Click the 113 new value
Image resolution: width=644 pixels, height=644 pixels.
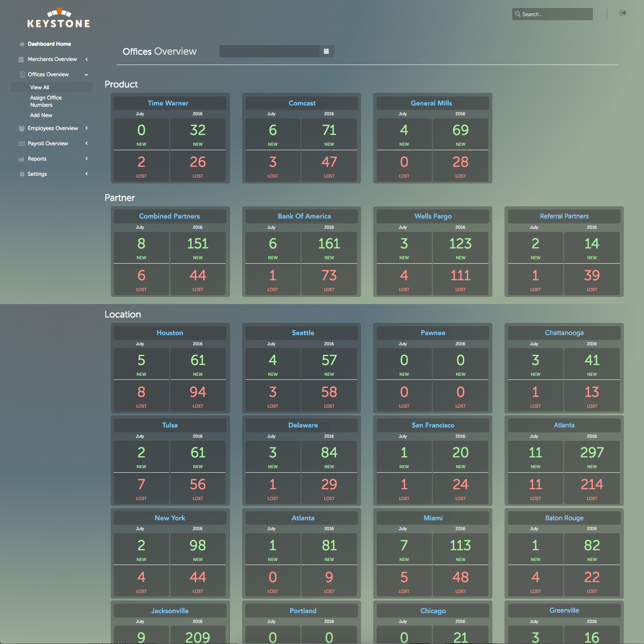pyautogui.click(x=461, y=545)
